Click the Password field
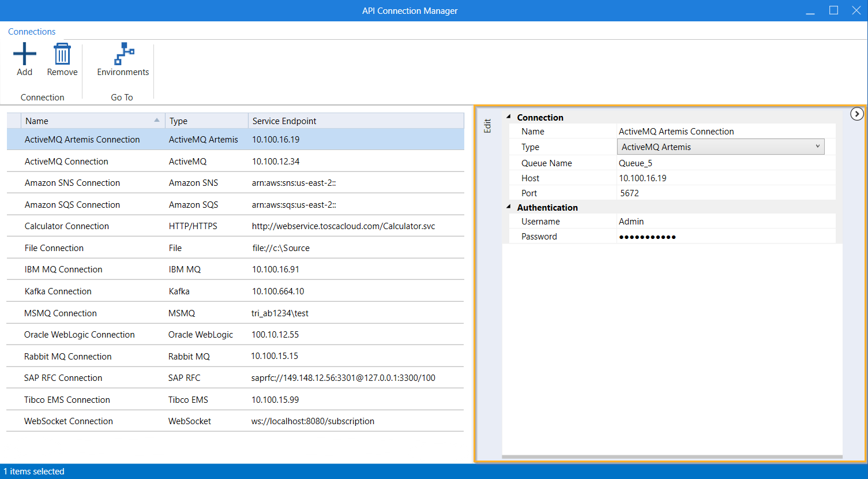 [725, 237]
